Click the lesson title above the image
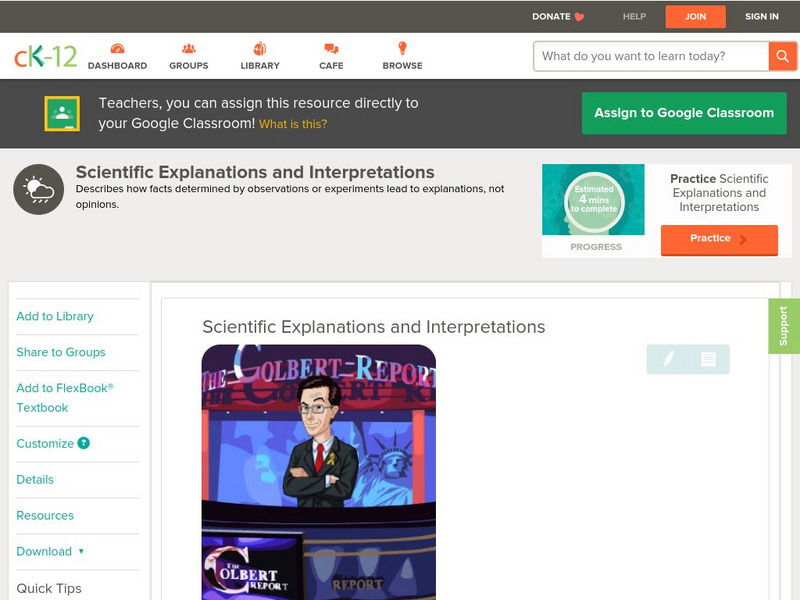Image resolution: width=800 pixels, height=600 pixels. (373, 327)
